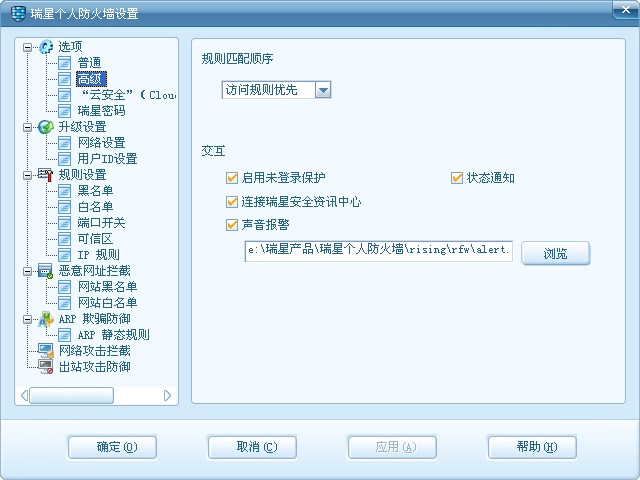
Task: Close the 瑞星个人防火墙设置 dialog
Action: 625,10
